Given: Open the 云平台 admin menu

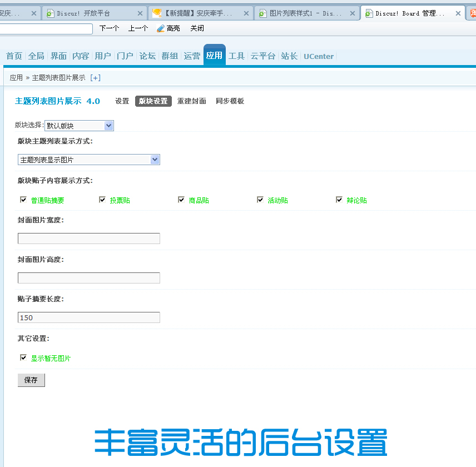Looking at the screenshot, I should (x=263, y=56).
